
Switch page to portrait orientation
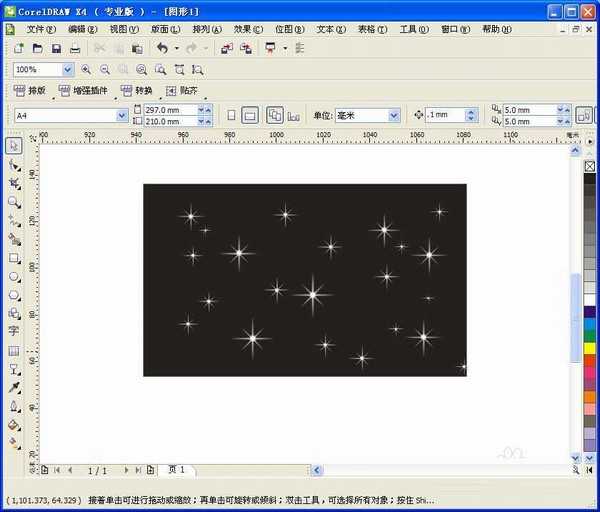(230, 115)
